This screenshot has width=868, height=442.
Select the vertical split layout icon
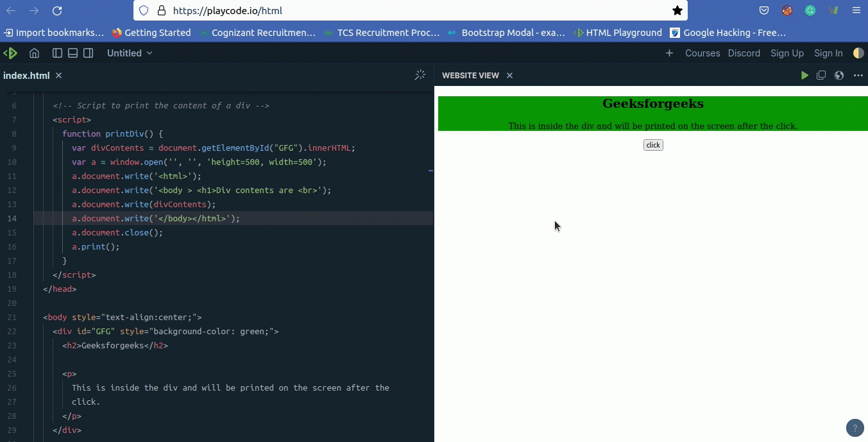pyautogui.click(x=56, y=53)
